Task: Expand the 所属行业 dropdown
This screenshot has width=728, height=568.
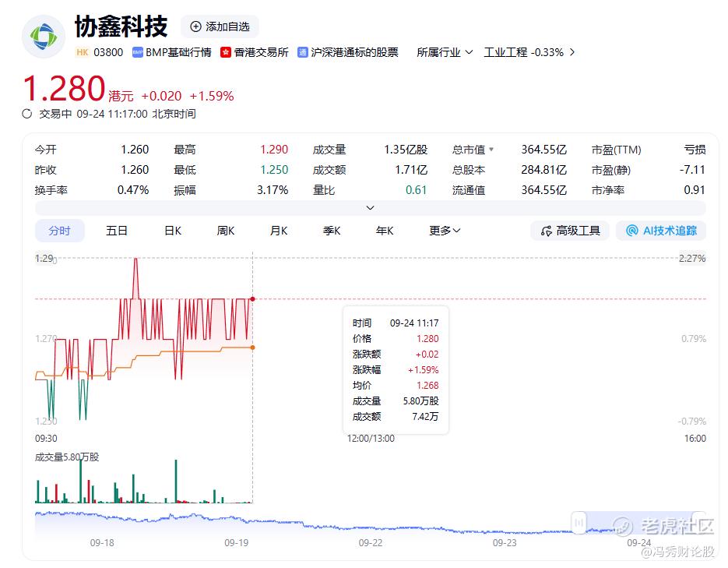Action: click(x=445, y=52)
